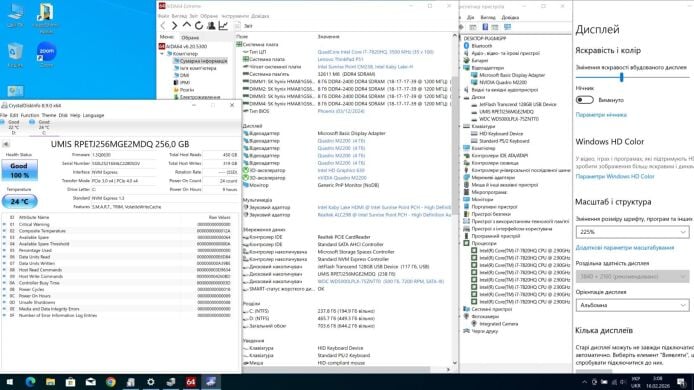694x390 pixels.
Task: Open the File menu in CrystalDiskInfo
Action: [4, 115]
